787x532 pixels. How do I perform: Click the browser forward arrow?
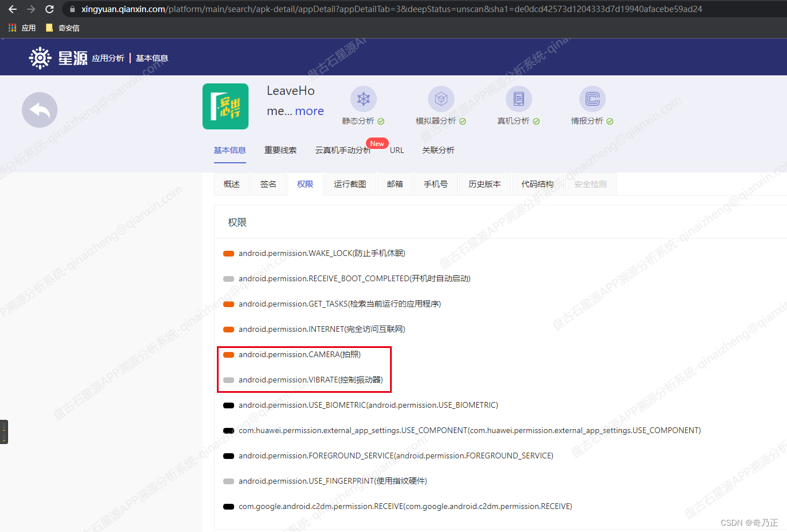[31, 9]
